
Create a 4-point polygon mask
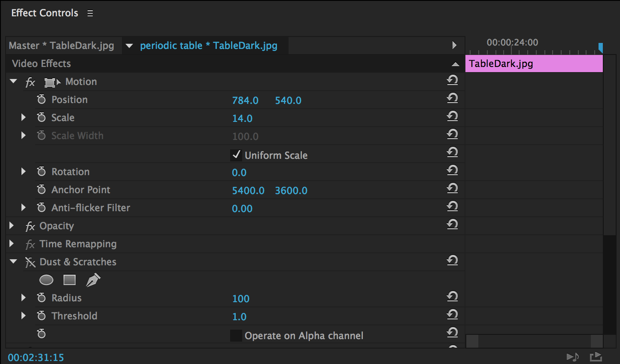(x=70, y=280)
